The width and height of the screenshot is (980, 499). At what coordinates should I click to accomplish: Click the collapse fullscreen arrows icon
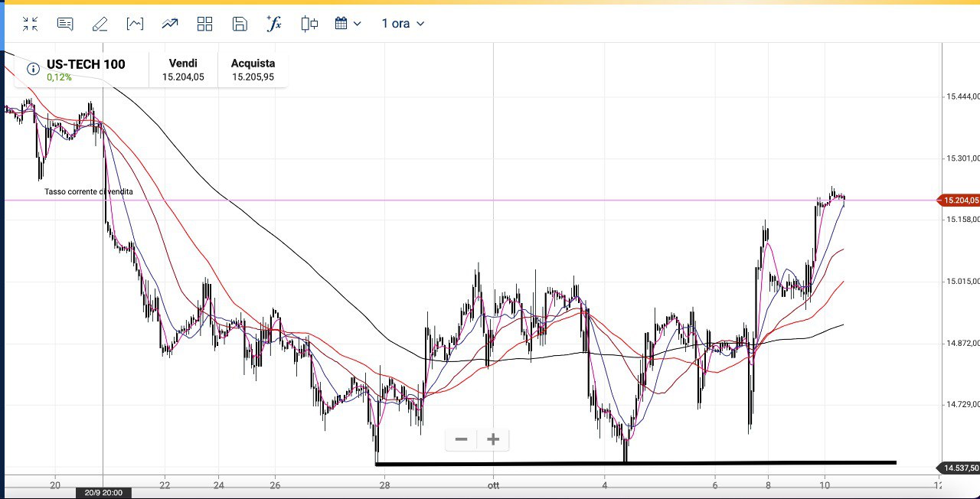[x=30, y=24]
